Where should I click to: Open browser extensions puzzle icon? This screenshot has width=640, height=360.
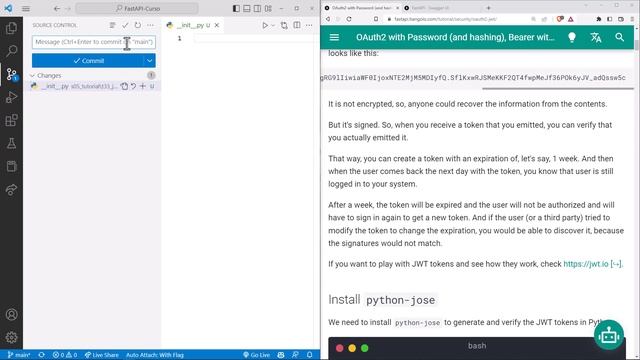pyautogui.click(x=599, y=19)
